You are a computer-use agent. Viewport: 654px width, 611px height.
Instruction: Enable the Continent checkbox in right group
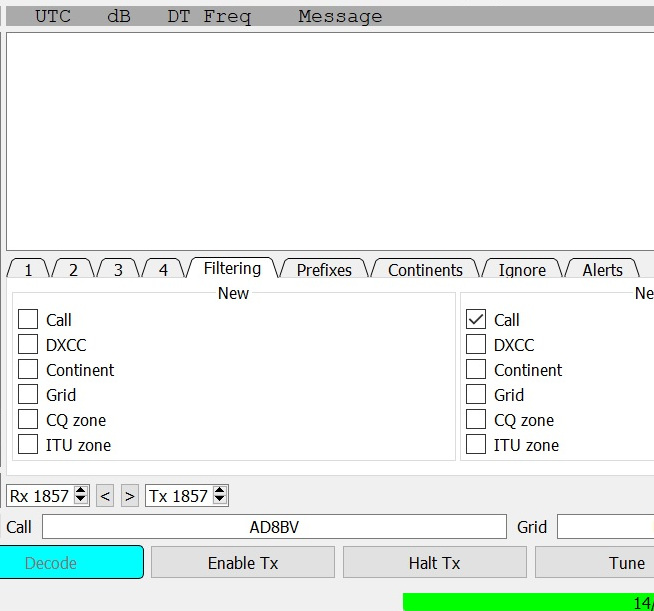pos(476,370)
